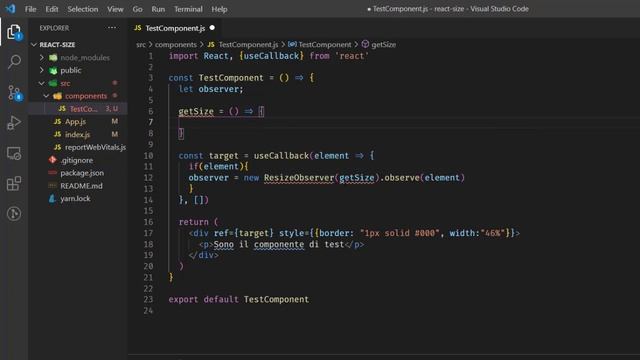Open the Search view in activity bar

[14, 62]
